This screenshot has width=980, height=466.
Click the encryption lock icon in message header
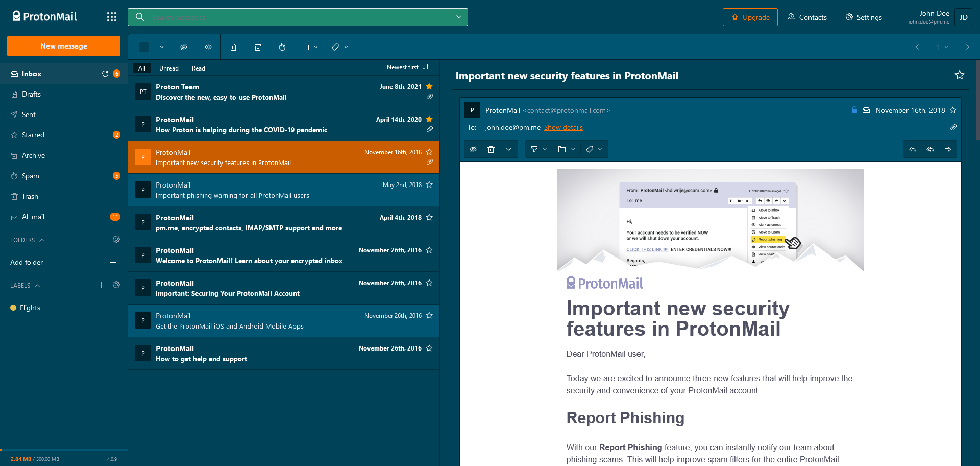854,110
